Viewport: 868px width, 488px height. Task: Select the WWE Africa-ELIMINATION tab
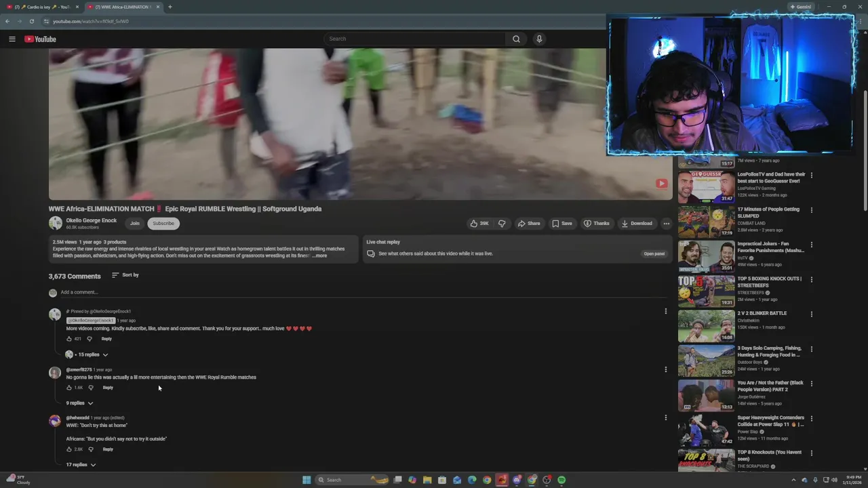123,7
